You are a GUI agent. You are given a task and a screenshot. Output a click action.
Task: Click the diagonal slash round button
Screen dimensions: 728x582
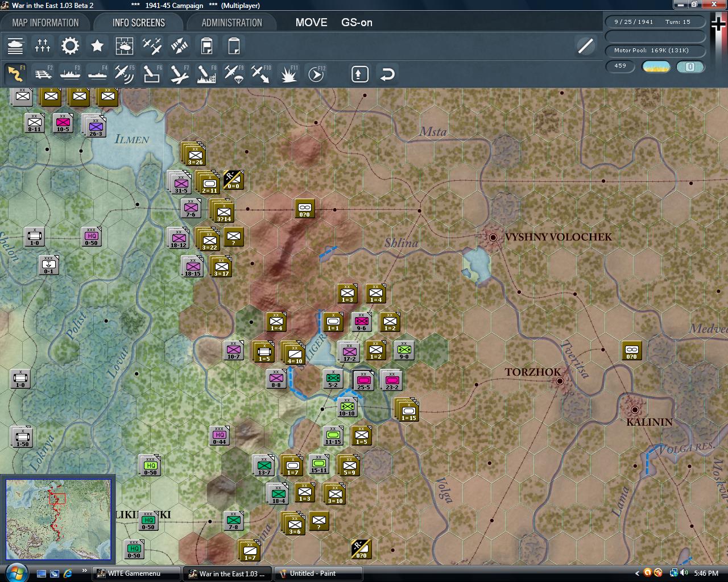click(x=585, y=46)
